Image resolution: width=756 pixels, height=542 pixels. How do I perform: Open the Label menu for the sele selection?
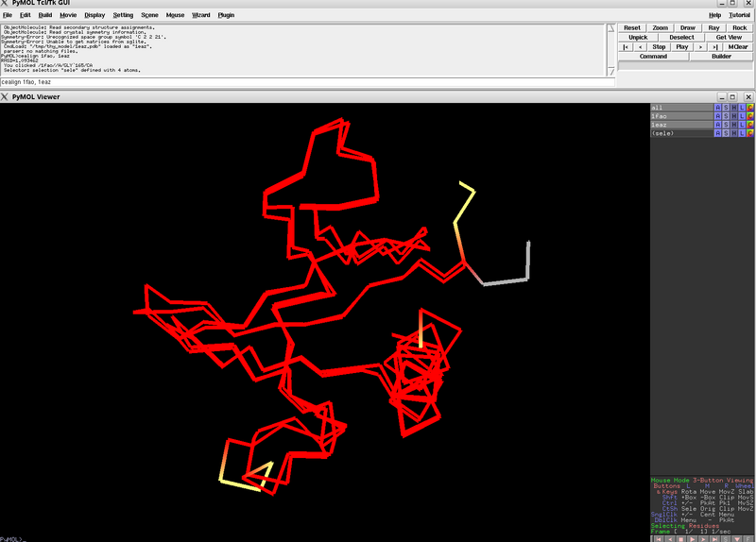coord(743,133)
